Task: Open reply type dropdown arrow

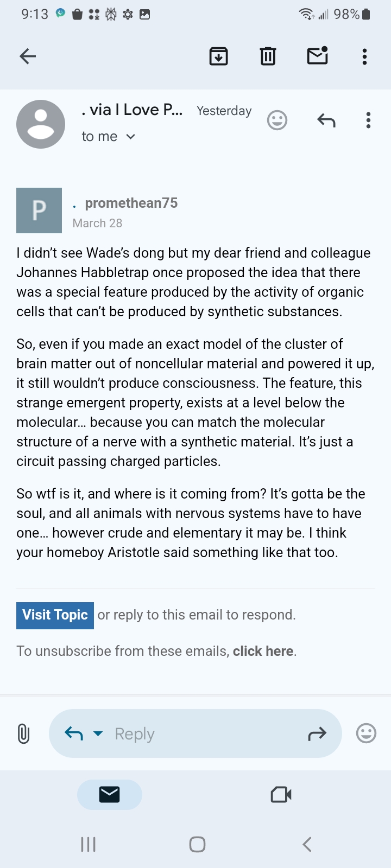Action: point(98,733)
